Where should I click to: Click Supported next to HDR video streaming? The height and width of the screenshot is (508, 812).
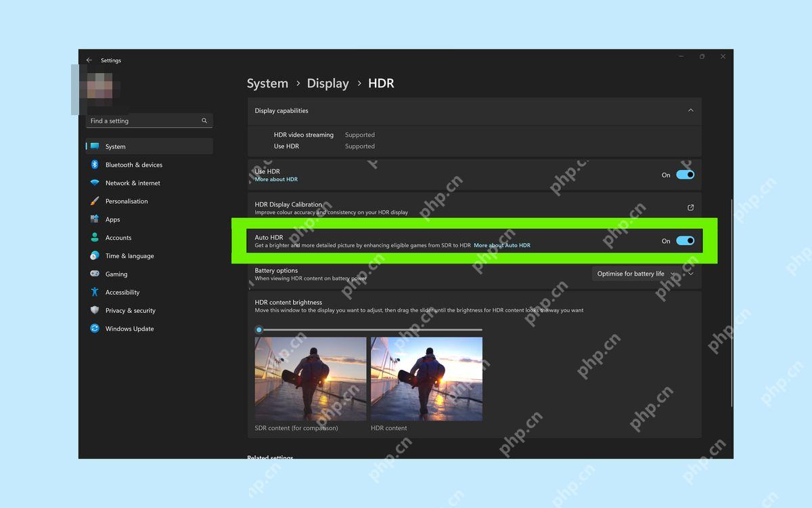tap(360, 135)
